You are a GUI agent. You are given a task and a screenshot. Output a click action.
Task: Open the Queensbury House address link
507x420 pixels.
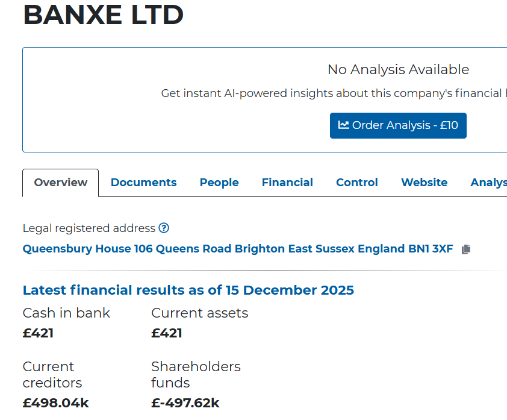(x=238, y=249)
